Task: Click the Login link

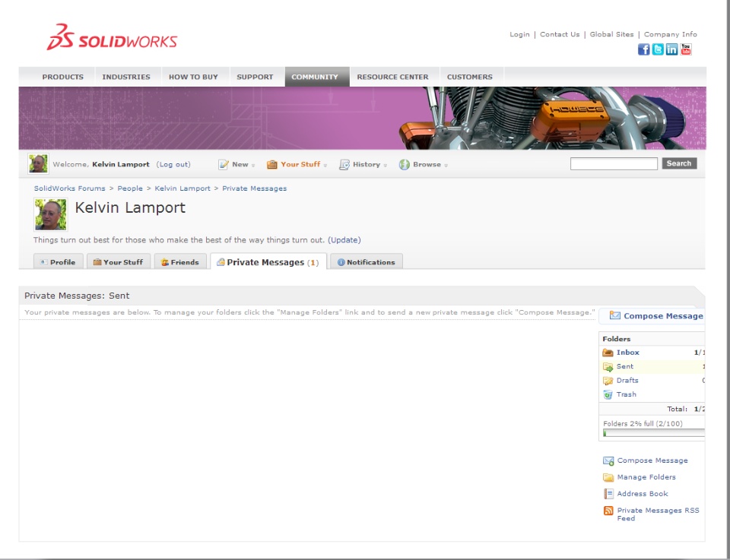Action: tap(519, 34)
